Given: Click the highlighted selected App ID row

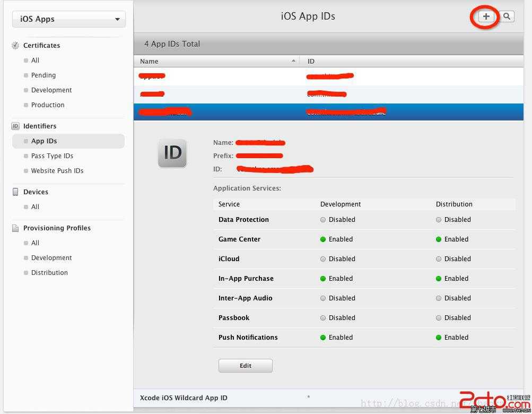Looking at the screenshot, I should (x=328, y=112).
